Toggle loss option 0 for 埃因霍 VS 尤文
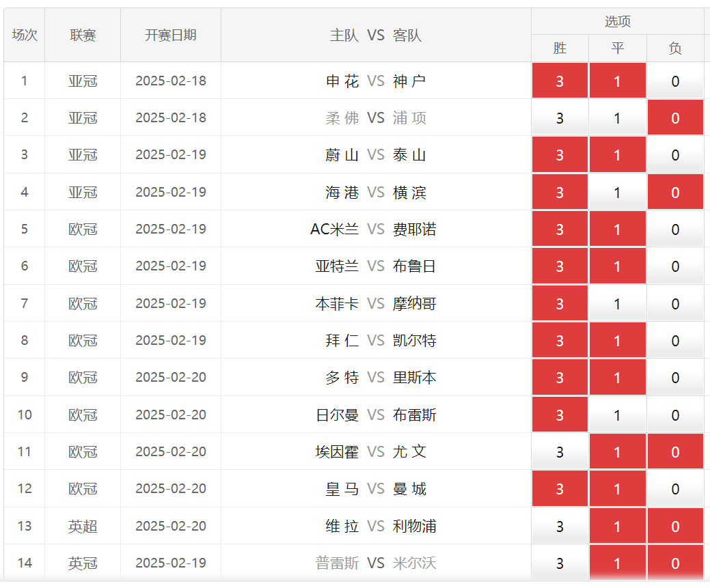This screenshot has height=588, width=710. (x=675, y=451)
